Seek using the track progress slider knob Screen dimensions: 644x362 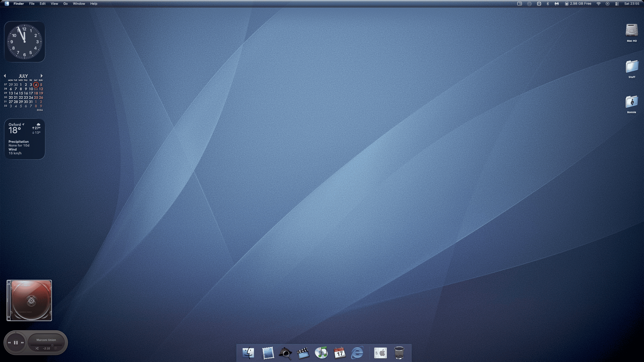coord(52,345)
